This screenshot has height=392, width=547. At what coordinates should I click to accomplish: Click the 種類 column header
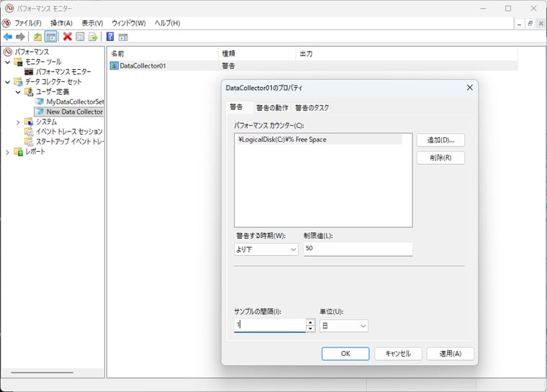tap(257, 54)
